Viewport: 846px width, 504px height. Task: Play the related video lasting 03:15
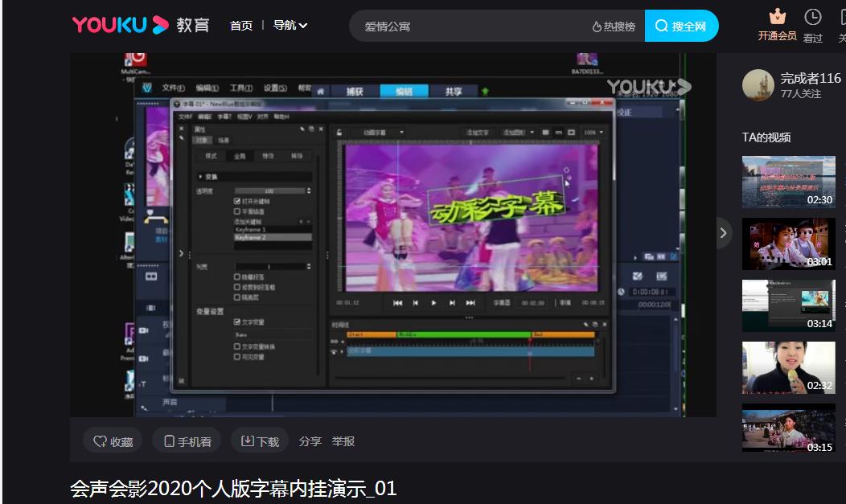(788, 429)
